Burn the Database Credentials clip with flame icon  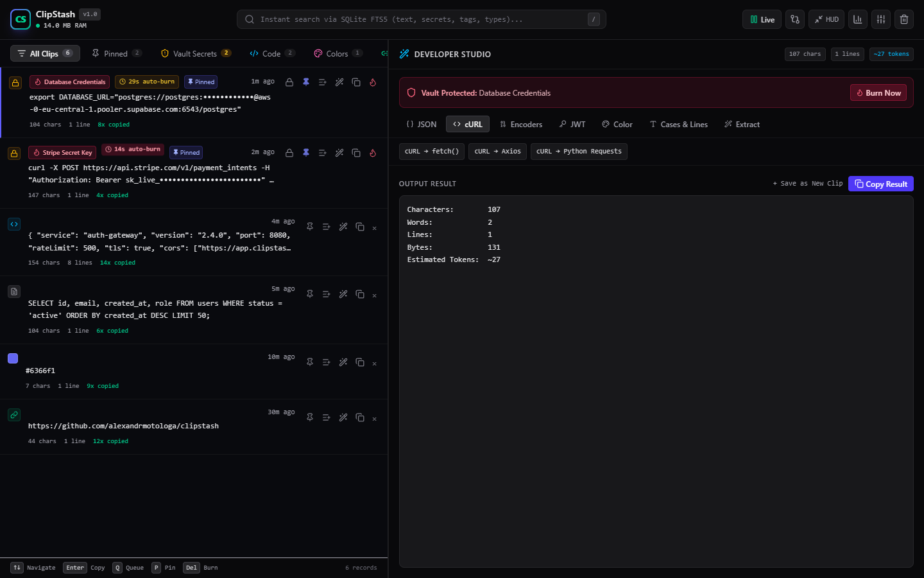[373, 82]
